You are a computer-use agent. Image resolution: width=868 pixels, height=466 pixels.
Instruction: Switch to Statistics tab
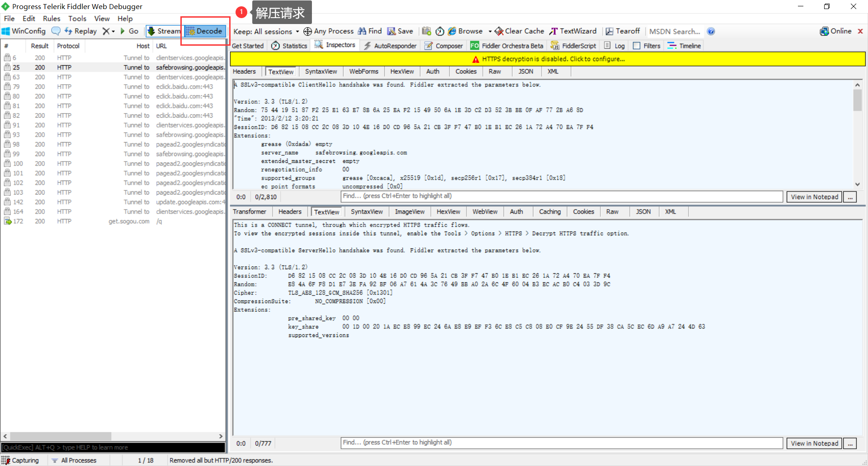(x=289, y=46)
